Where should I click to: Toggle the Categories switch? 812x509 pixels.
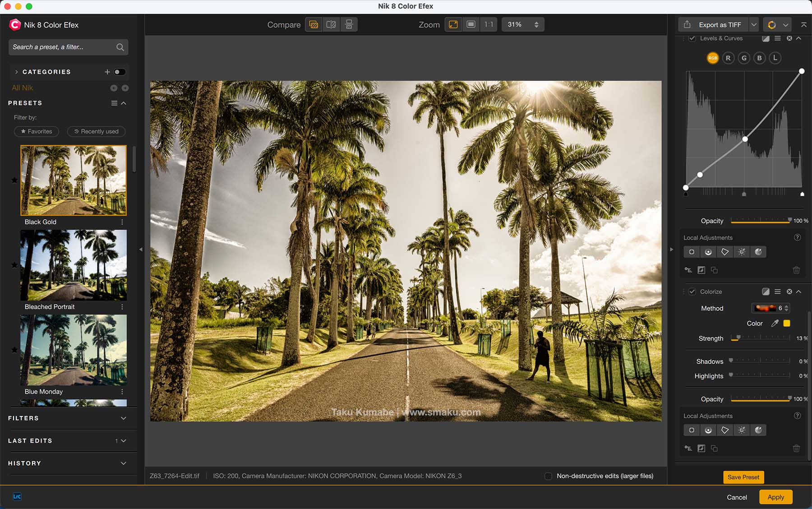(x=120, y=72)
